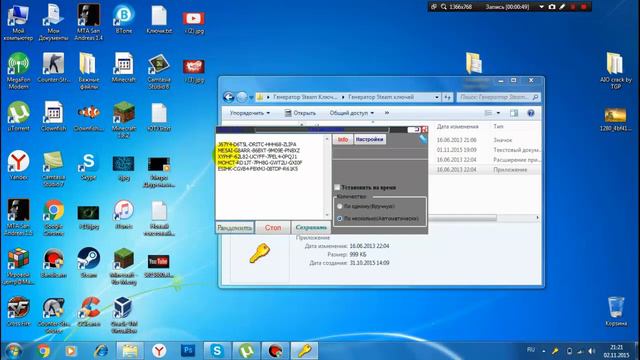640x360 pixels.
Task: Open the Упорядочить dropdown menu
Action: 249,113
